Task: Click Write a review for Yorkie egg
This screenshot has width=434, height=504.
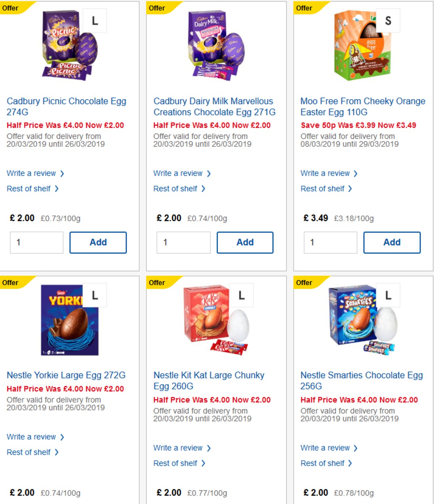Action: [32, 437]
